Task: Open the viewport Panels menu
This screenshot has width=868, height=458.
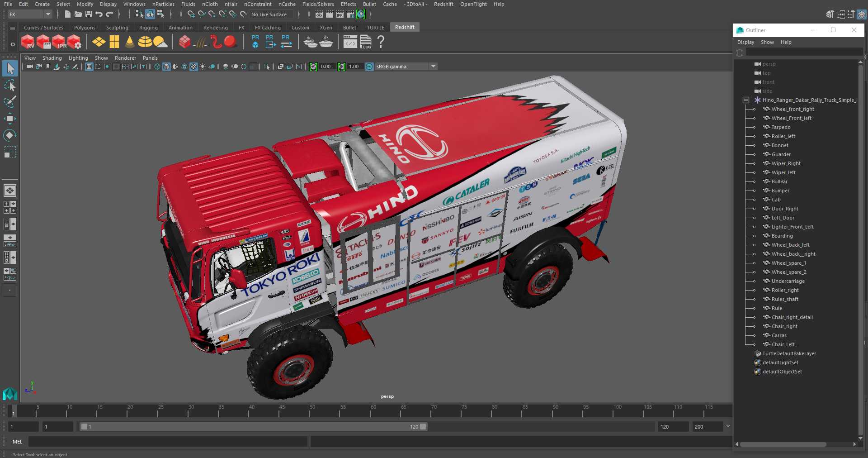Action: pyautogui.click(x=150, y=58)
